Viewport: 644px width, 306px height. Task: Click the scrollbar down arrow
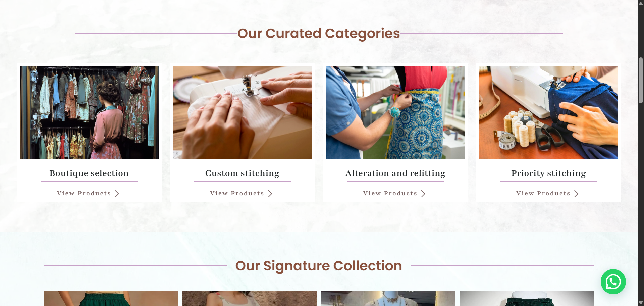pyautogui.click(x=641, y=303)
